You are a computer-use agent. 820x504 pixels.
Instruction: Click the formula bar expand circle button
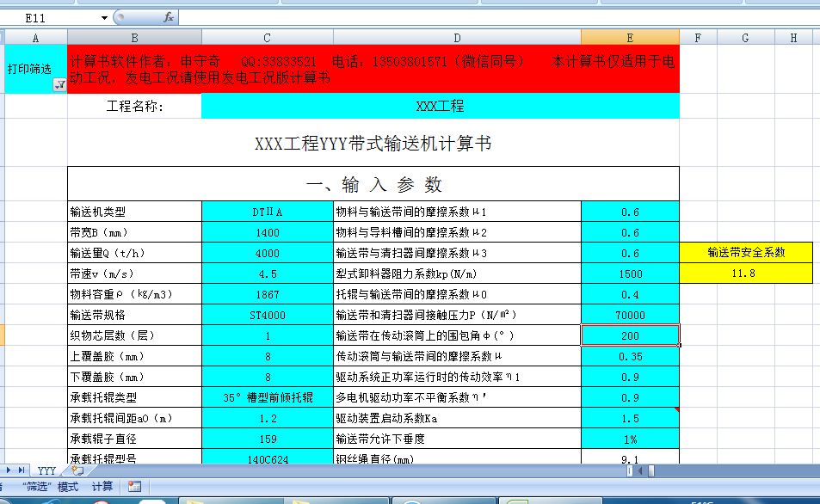120,17
